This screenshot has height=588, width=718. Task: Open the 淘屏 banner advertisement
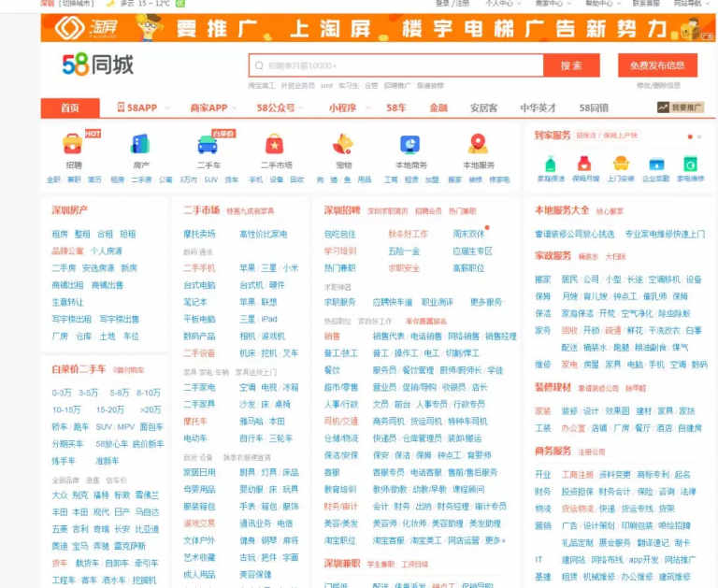pos(378,28)
